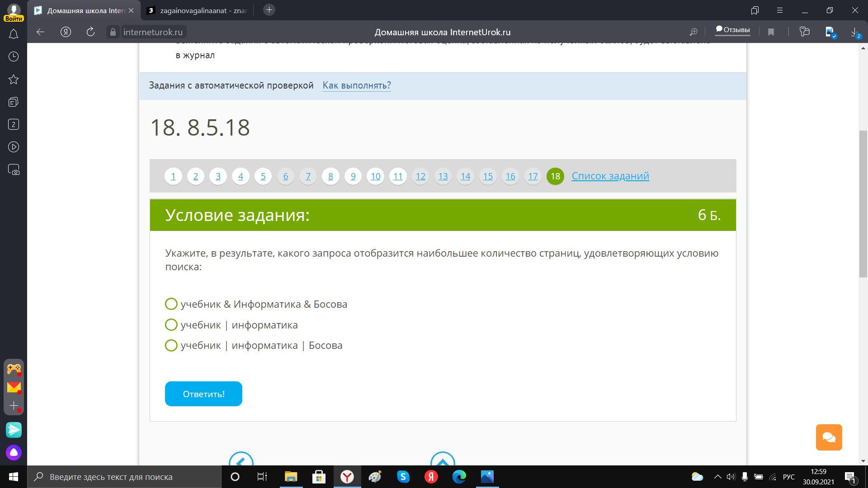Open notifications bell in browser sidebar
The image size is (868, 488).
point(14,34)
